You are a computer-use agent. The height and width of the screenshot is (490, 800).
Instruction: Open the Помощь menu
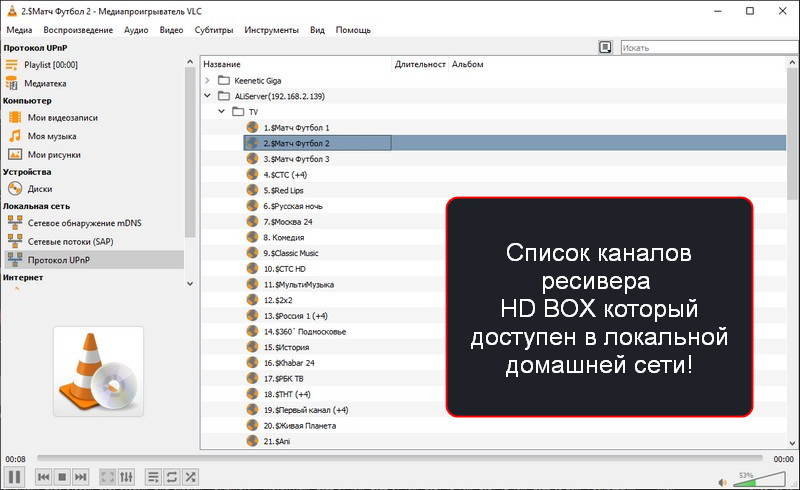click(353, 30)
